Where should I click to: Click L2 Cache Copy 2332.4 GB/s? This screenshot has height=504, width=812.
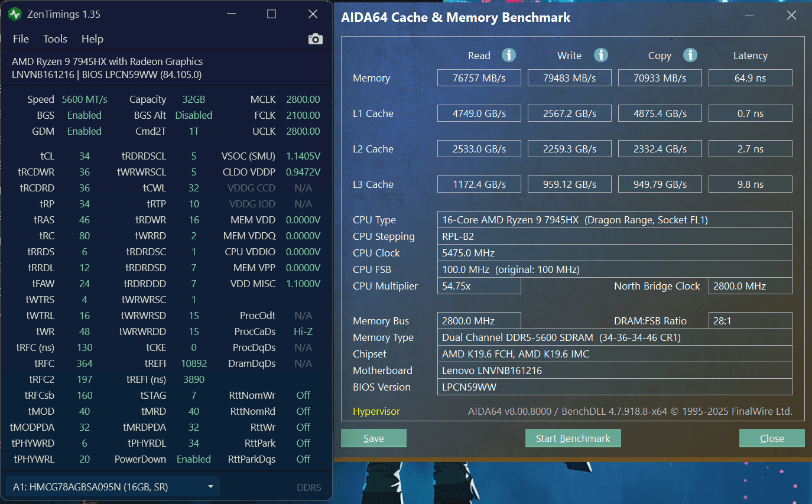click(660, 149)
